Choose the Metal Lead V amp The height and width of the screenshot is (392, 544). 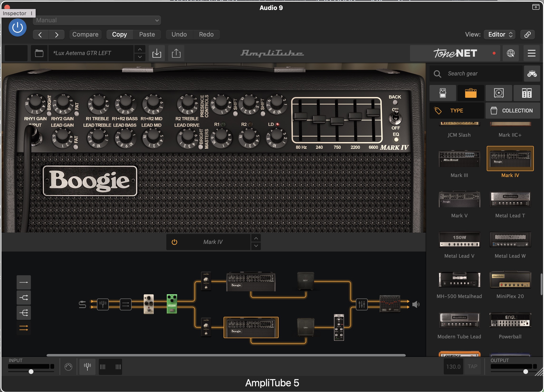point(459,239)
